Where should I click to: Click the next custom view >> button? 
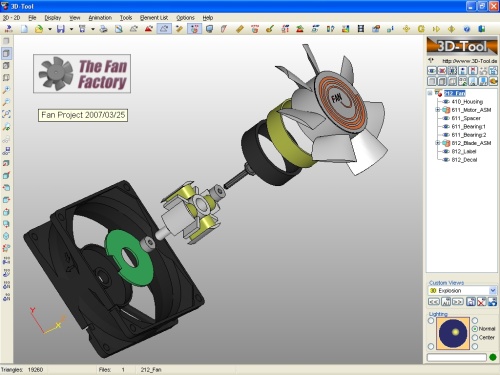click(x=458, y=302)
